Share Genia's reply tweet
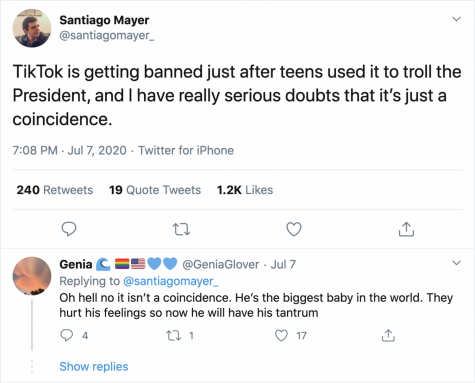 click(x=388, y=335)
